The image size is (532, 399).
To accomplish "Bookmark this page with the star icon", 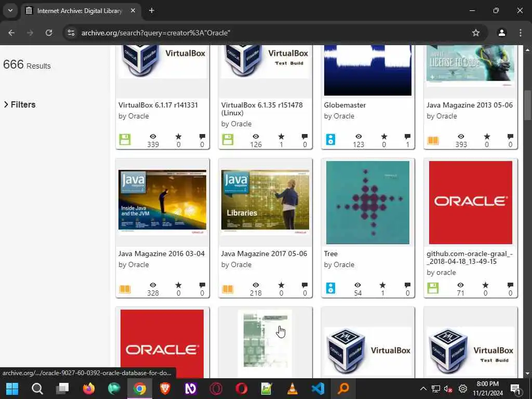I will 476,33.
